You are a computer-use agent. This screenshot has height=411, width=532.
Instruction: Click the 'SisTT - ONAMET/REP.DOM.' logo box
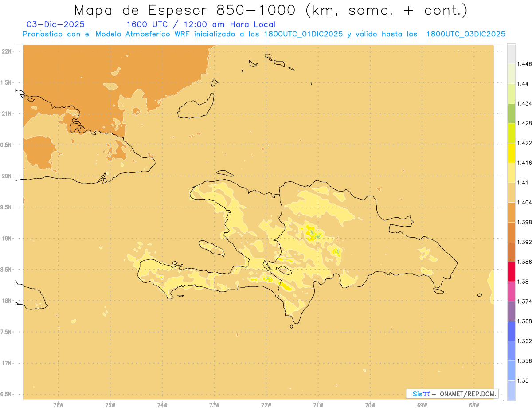[452, 394]
